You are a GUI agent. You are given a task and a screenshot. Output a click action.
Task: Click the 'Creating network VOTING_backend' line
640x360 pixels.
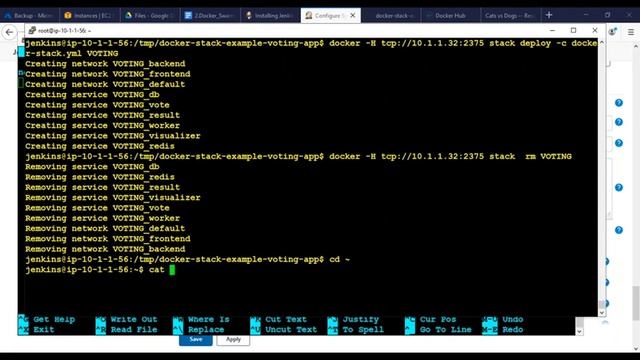tap(105, 64)
